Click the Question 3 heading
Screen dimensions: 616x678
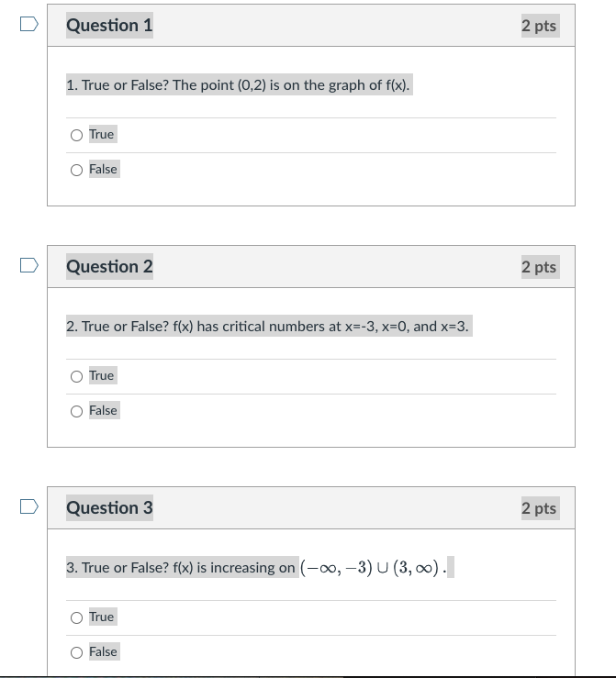coord(109,507)
